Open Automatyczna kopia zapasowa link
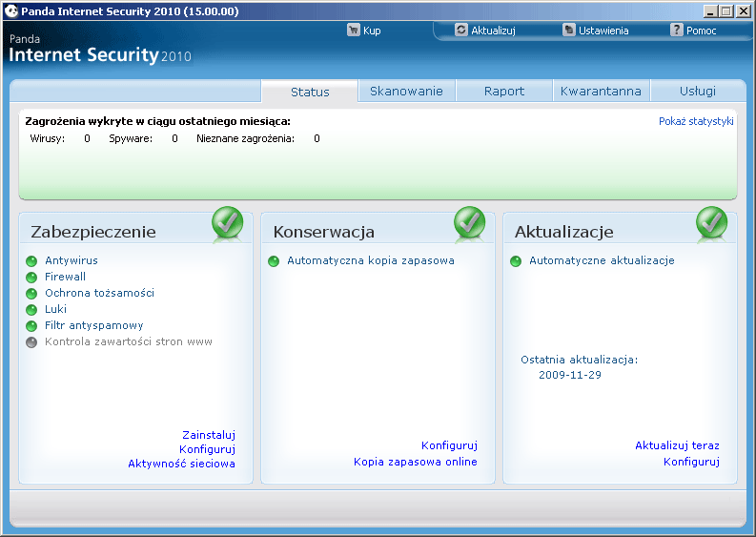Viewport: 756px width, 537px height. 371,260
